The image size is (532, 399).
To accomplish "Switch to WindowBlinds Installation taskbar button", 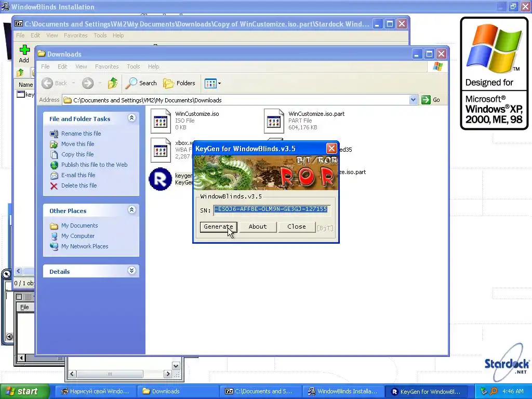I will tap(343, 391).
